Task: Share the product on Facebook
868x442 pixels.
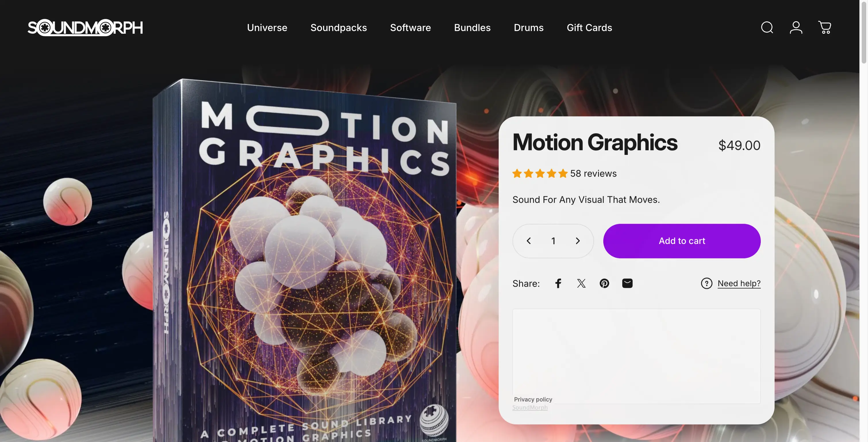Action: coord(558,283)
